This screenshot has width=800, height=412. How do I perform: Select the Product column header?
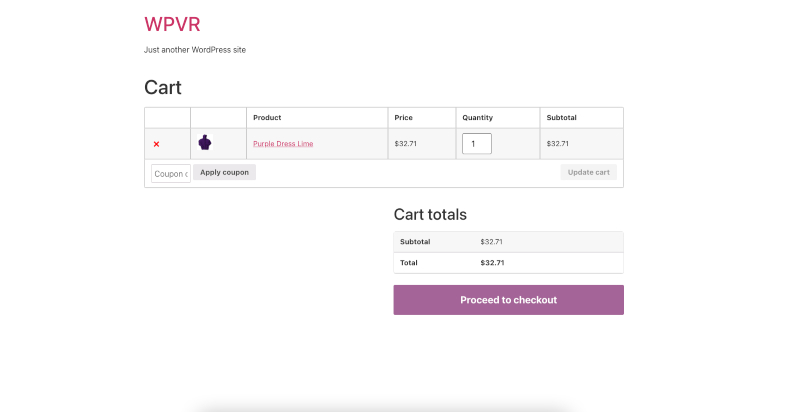tap(267, 118)
